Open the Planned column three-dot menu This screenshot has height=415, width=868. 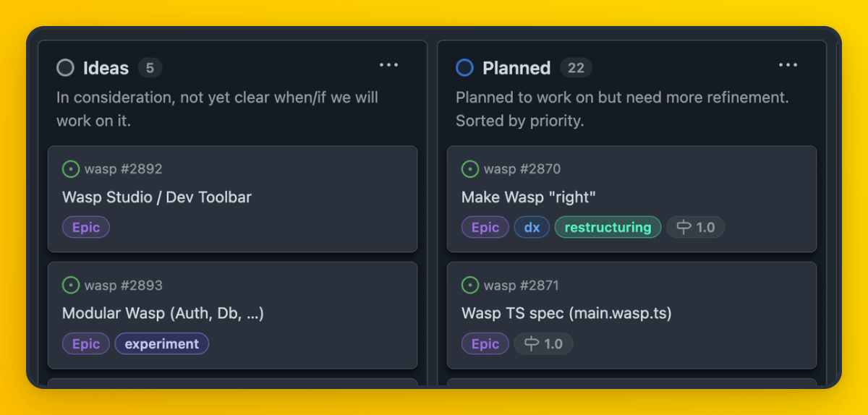(788, 66)
